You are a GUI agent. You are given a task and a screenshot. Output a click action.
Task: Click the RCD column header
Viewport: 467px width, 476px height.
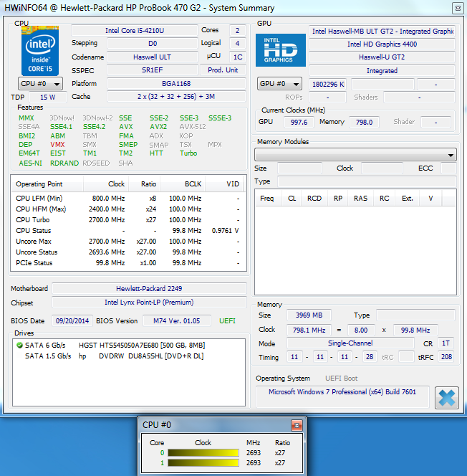pos(314,199)
